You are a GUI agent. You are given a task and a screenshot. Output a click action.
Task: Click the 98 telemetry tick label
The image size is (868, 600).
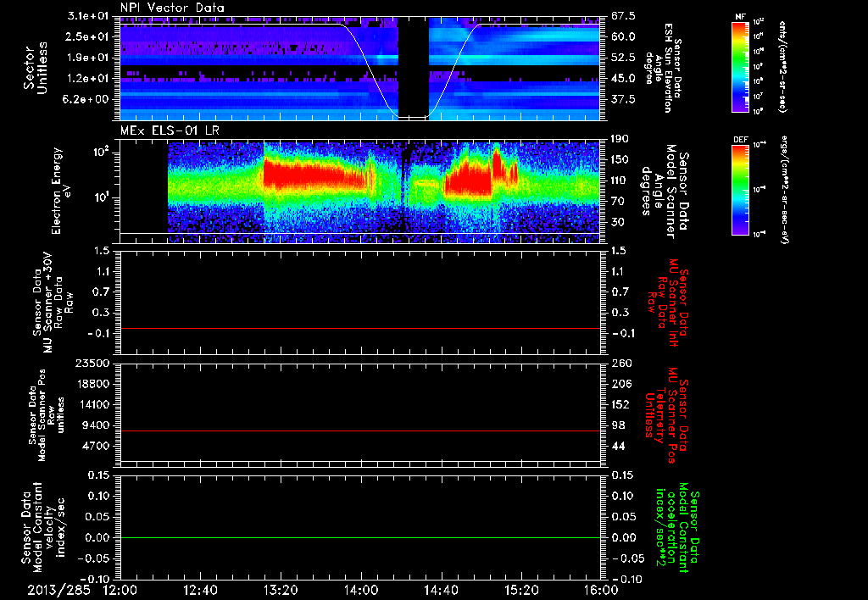[618, 425]
